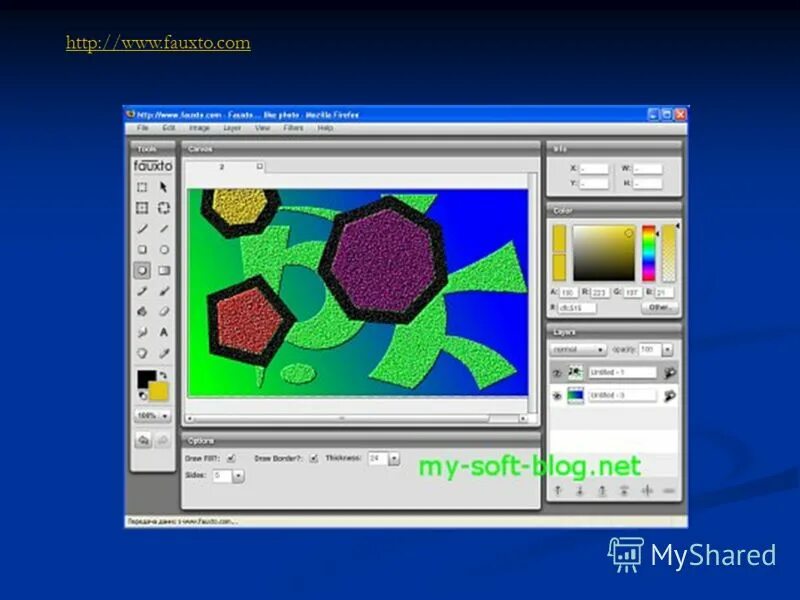The width and height of the screenshot is (800, 600).
Task: Add a new layer with plus icon
Action: click(x=647, y=491)
